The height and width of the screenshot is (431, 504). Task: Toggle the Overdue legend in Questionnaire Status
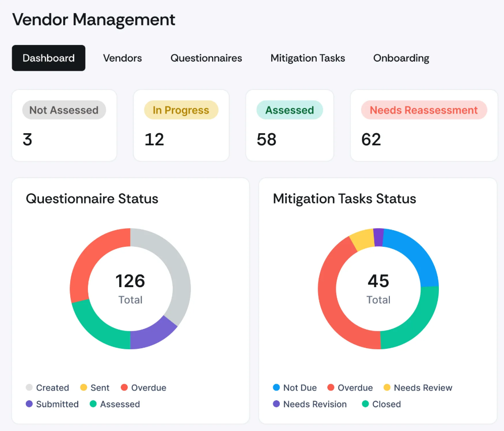pos(143,388)
